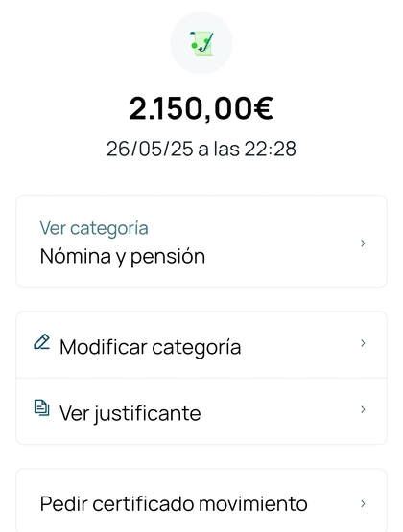Select the Modificar categoría option
The width and height of the screenshot is (403, 532).
[x=201, y=344]
